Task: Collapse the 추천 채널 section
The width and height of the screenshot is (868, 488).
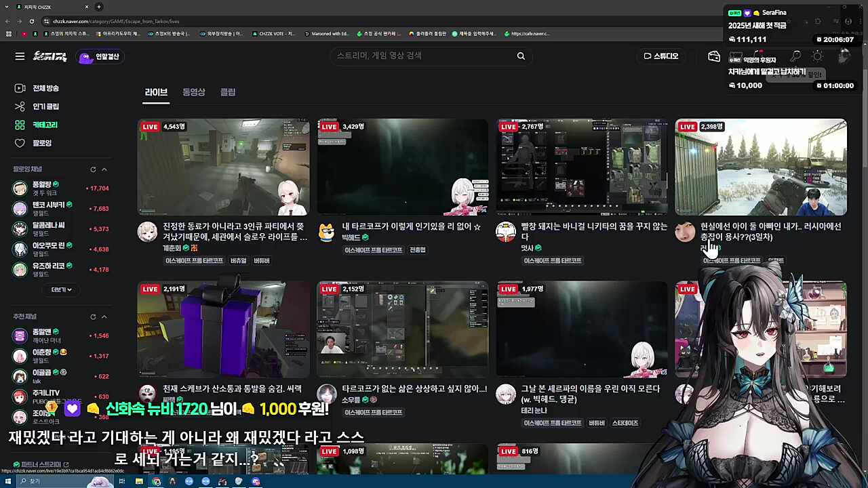Action: tap(104, 317)
